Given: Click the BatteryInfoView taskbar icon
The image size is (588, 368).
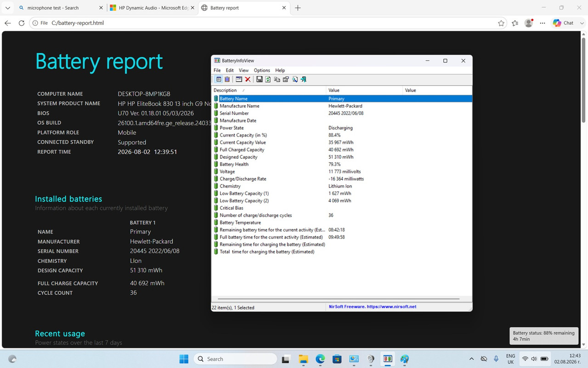Looking at the screenshot, I should pyautogui.click(x=387, y=359).
